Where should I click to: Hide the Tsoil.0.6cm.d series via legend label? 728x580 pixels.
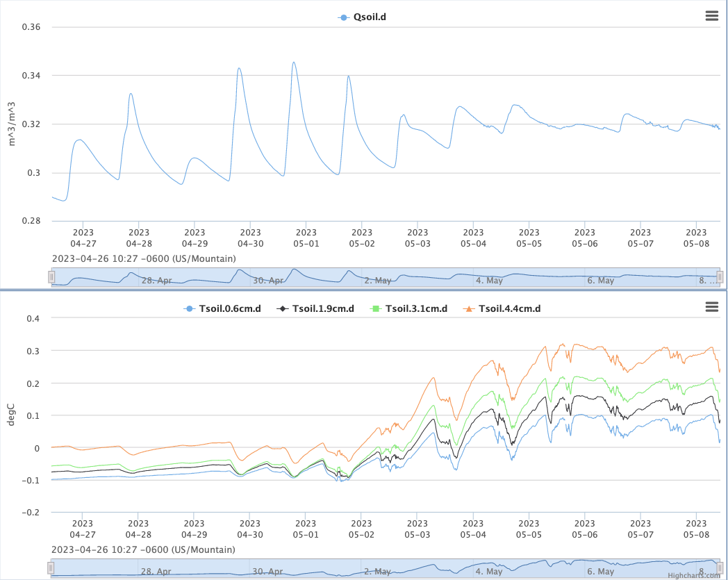(x=230, y=308)
